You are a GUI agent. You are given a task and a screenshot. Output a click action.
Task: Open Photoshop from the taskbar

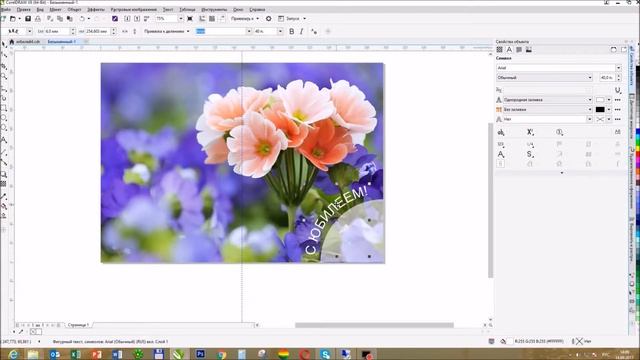tap(200, 354)
